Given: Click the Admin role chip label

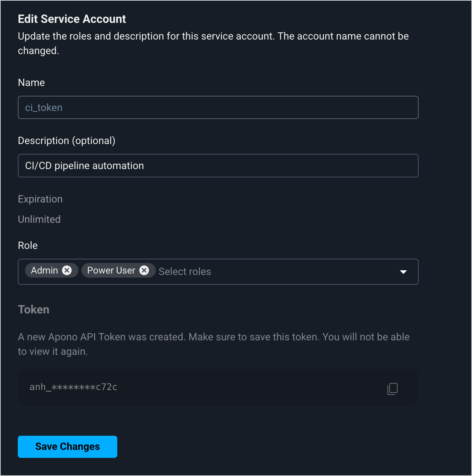Looking at the screenshot, I should point(45,270).
